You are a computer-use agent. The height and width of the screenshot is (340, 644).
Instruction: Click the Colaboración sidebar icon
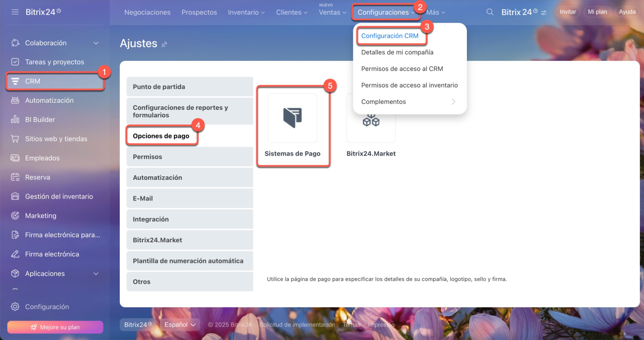(x=15, y=43)
